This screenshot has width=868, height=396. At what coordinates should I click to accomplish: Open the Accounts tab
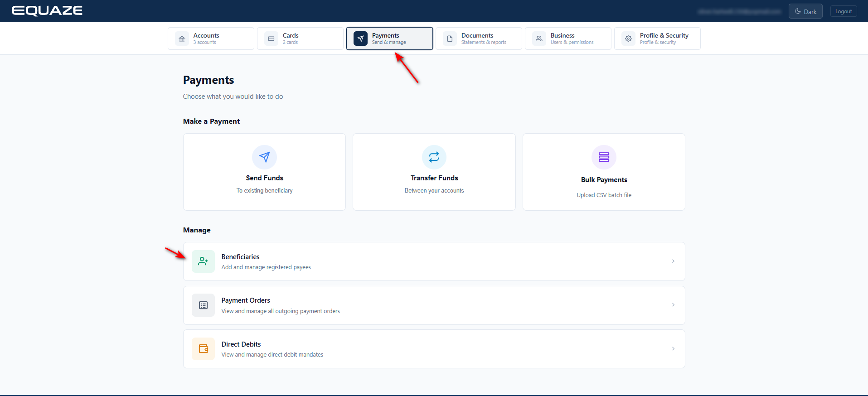(211, 39)
